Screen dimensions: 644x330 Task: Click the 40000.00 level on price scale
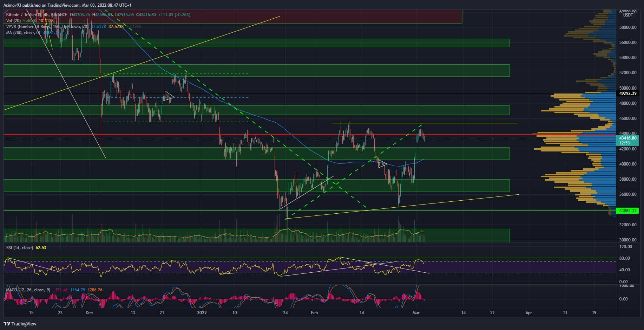(627, 164)
